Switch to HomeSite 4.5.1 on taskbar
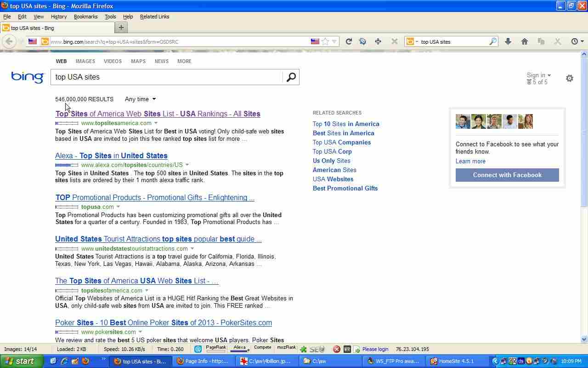 457,361
